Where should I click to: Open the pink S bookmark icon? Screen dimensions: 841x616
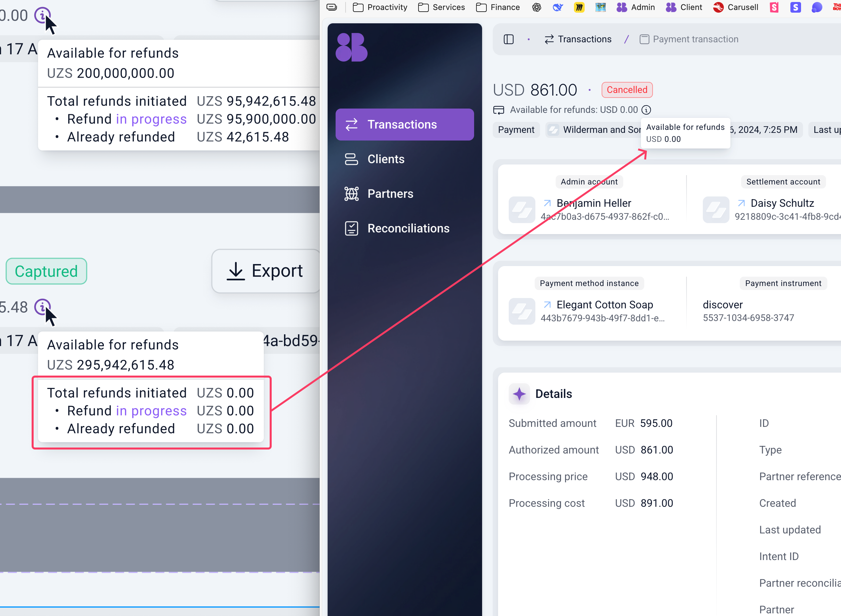[774, 7]
